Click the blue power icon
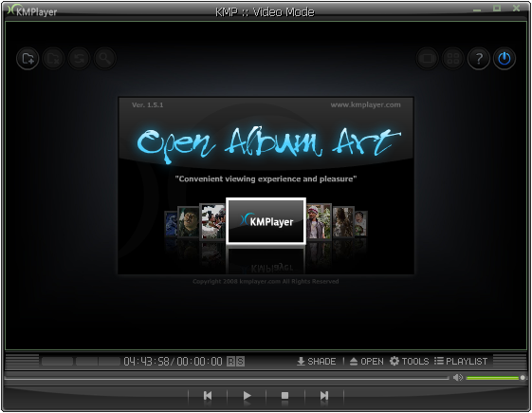This screenshot has width=532, height=413. click(504, 59)
